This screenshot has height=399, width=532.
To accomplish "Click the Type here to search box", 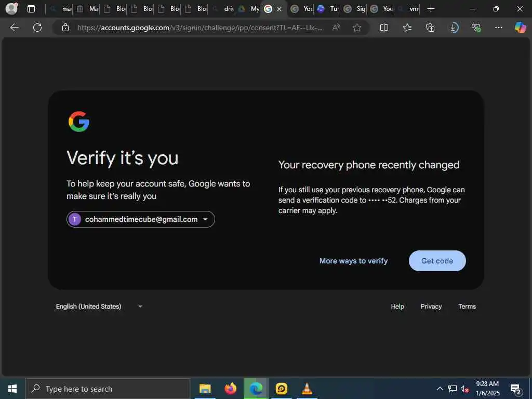I will 108,389.
